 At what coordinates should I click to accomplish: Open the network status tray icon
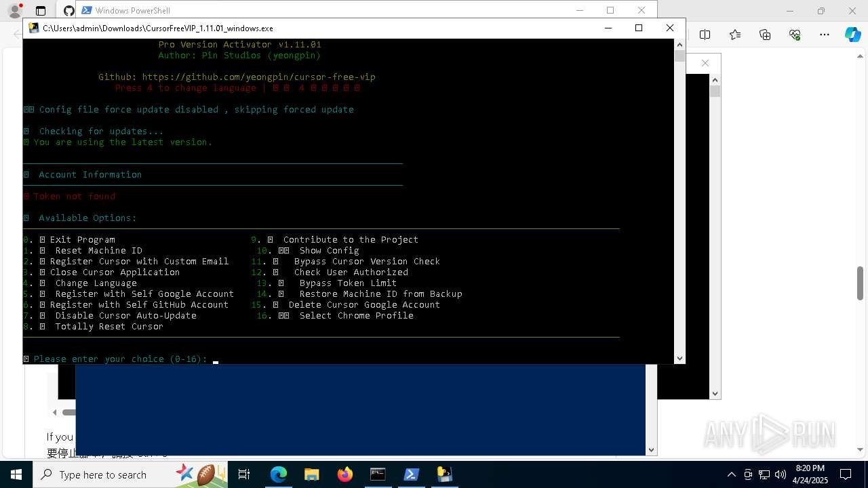764,474
